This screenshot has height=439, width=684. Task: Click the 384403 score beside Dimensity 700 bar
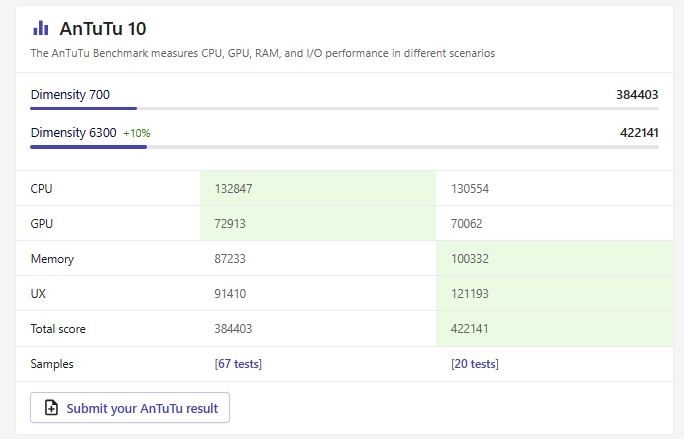(x=637, y=95)
